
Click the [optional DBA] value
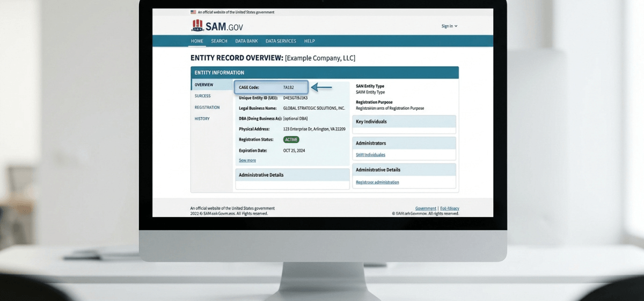(x=295, y=118)
